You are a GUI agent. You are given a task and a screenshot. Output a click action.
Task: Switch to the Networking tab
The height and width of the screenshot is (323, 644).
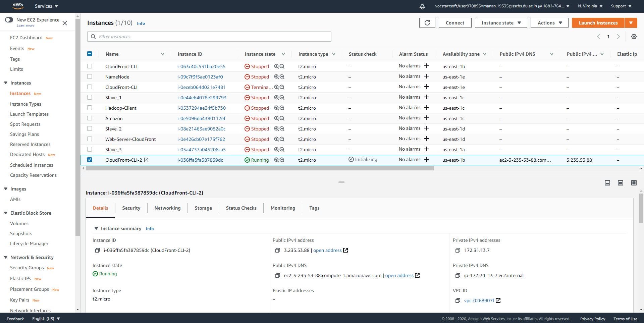click(167, 208)
